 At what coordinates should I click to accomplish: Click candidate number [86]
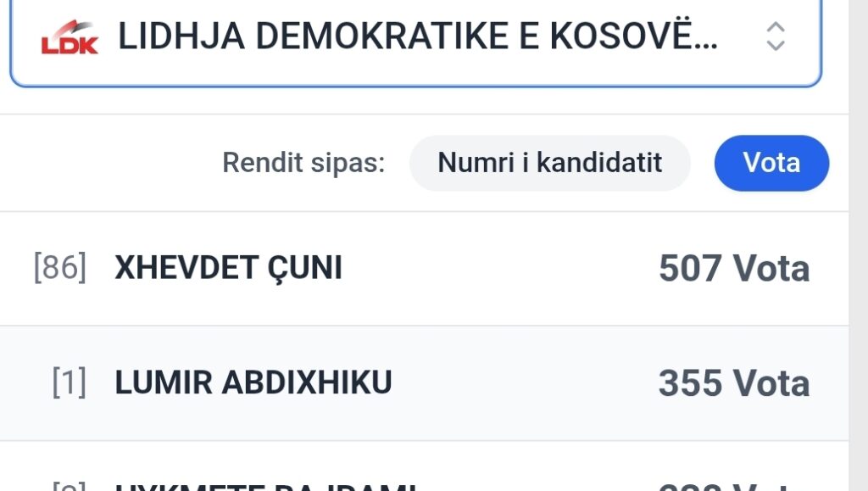coord(59,268)
